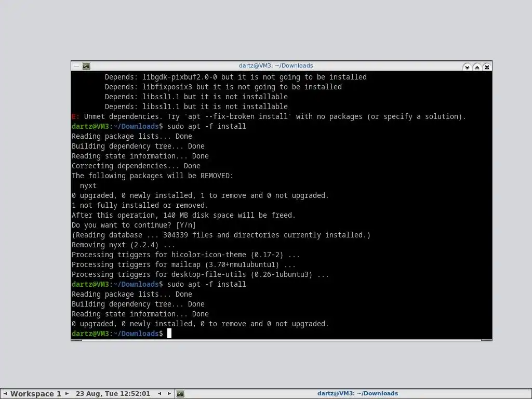The height and width of the screenshot is (399, 532).
Task: Click 'The following packages will be REMOVED:' line
Action: point(152,176)
